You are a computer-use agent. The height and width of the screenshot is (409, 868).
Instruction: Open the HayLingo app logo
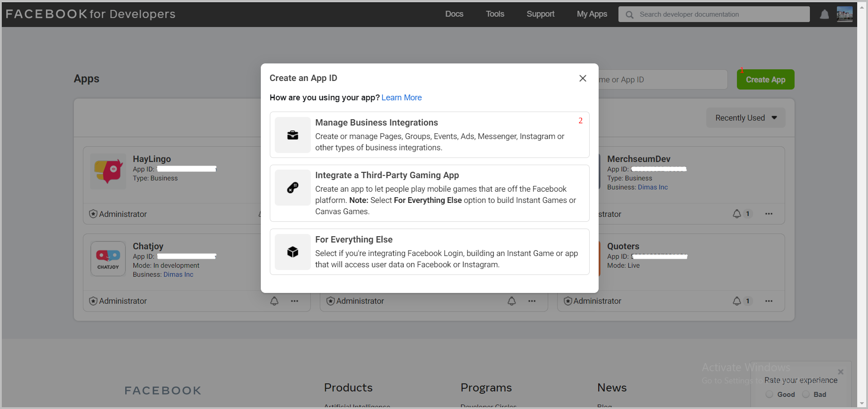(108, 171)
